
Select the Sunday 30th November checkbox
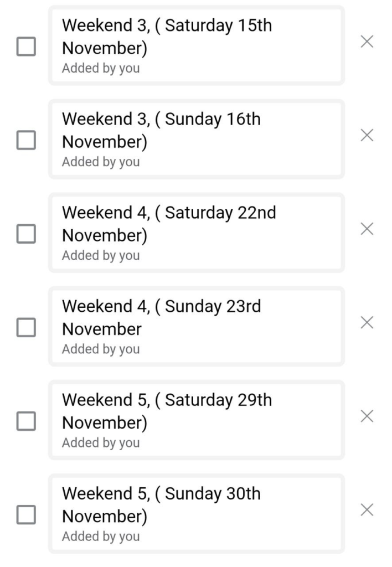(26, 514)
